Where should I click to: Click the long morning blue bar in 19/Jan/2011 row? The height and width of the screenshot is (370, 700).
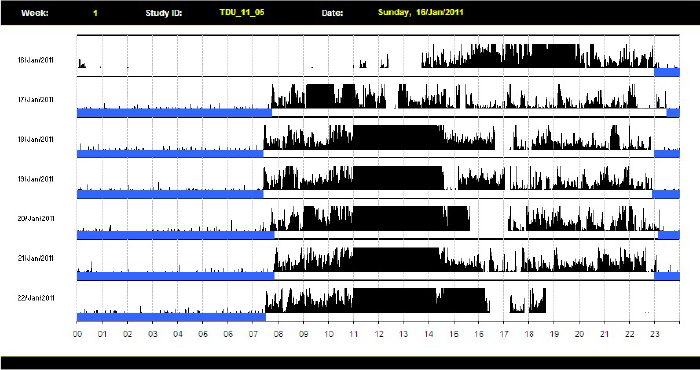[170, 194]
